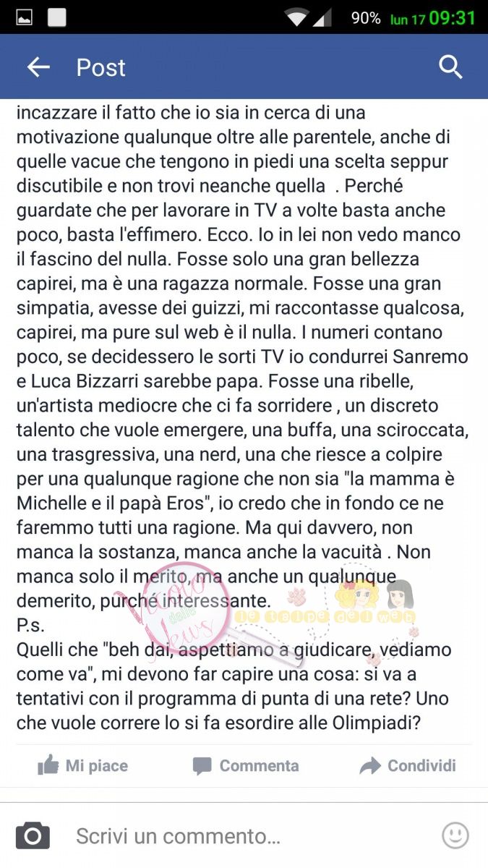This screenshot has height=868, width=488.
Task: Click the Condividi button
Action: (408, 765)
